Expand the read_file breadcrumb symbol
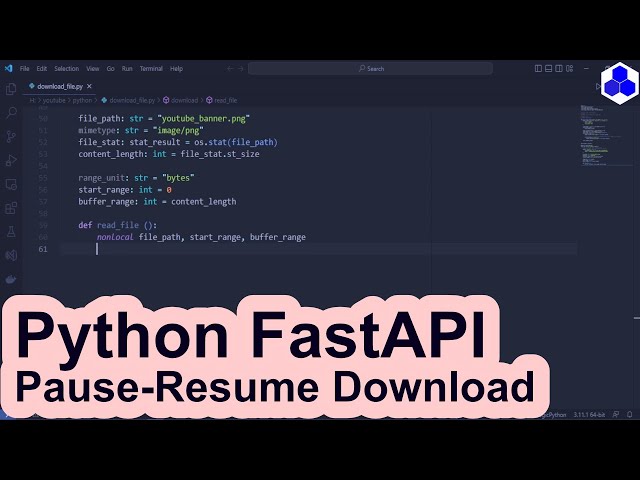 (x=222, y=100)
